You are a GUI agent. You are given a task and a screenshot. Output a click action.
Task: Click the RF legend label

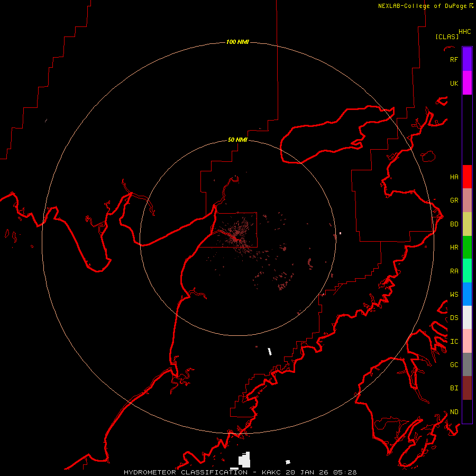[x=454, y=59]
